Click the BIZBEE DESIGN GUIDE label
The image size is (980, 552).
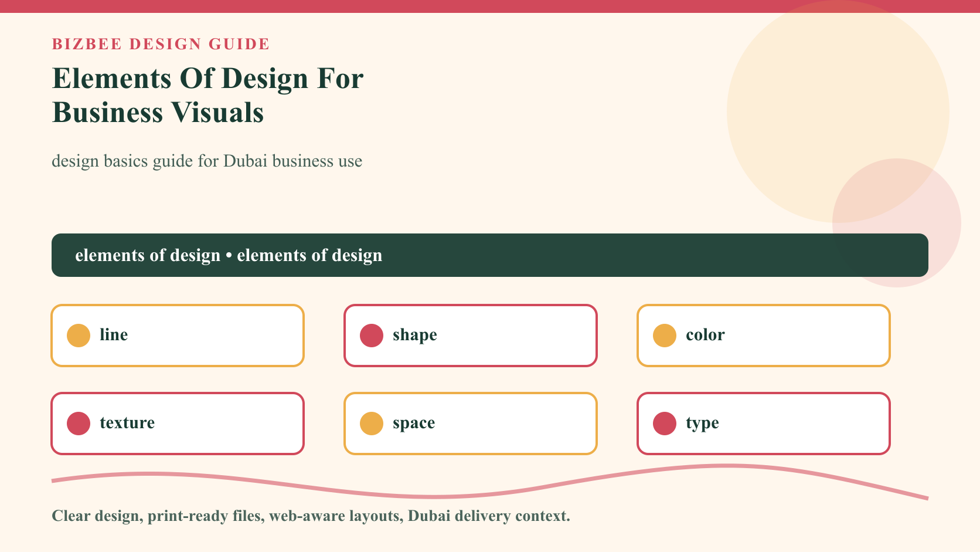pyautogui.click(x=161, y=44)
